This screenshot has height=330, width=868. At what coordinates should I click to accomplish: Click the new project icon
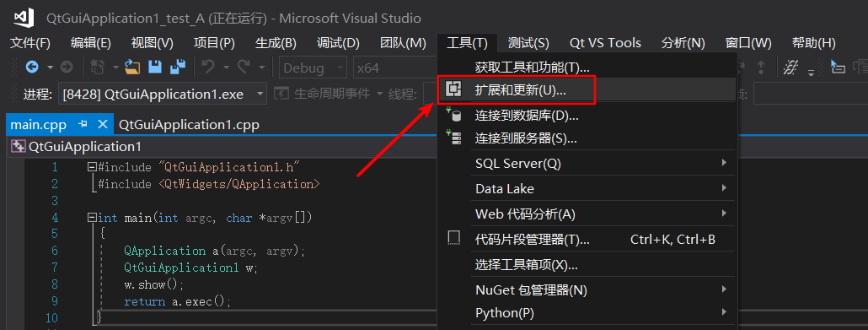pyautogui.click(x=98, y=68)
